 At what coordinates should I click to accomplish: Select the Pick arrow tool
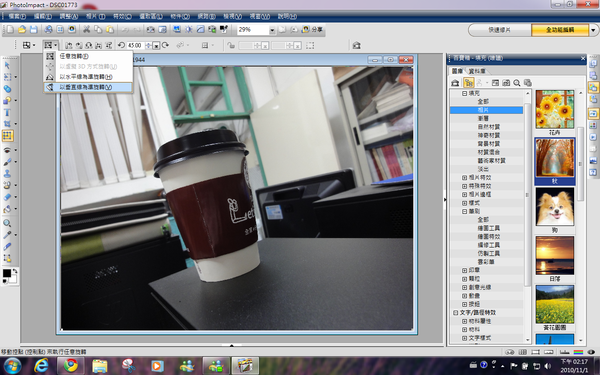(7, 65)
